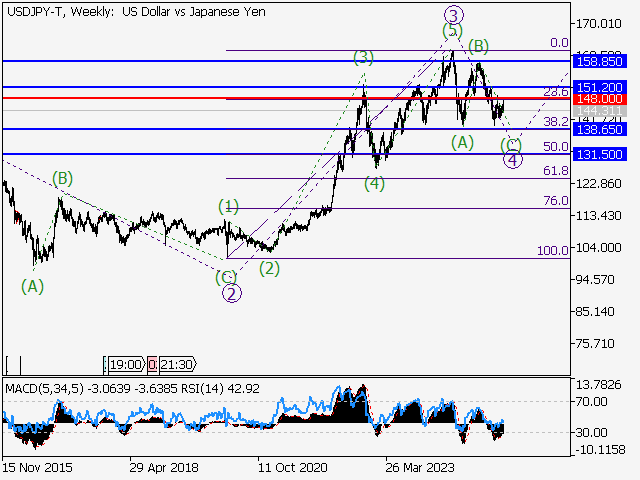Click the circled wave 2 marker
This screenshot has height=480, width=640.
pos(230,293)
